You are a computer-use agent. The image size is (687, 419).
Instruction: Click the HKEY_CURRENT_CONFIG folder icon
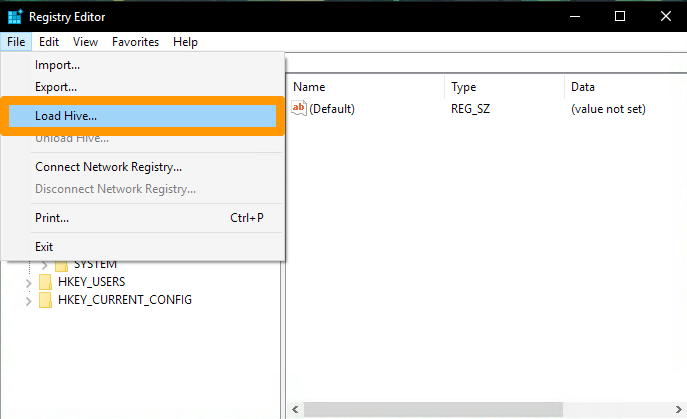point(45,300)
